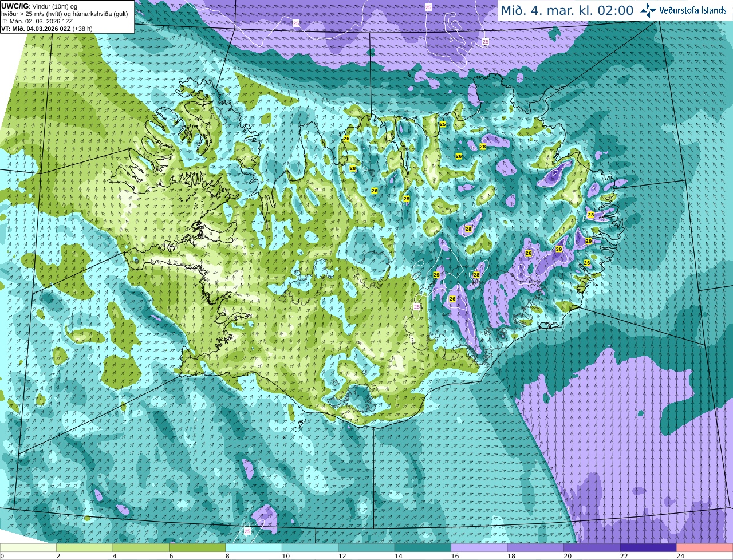Click the legend scale number 8
The width and height of the screenshot is (733, 560).
pos(227,556)
